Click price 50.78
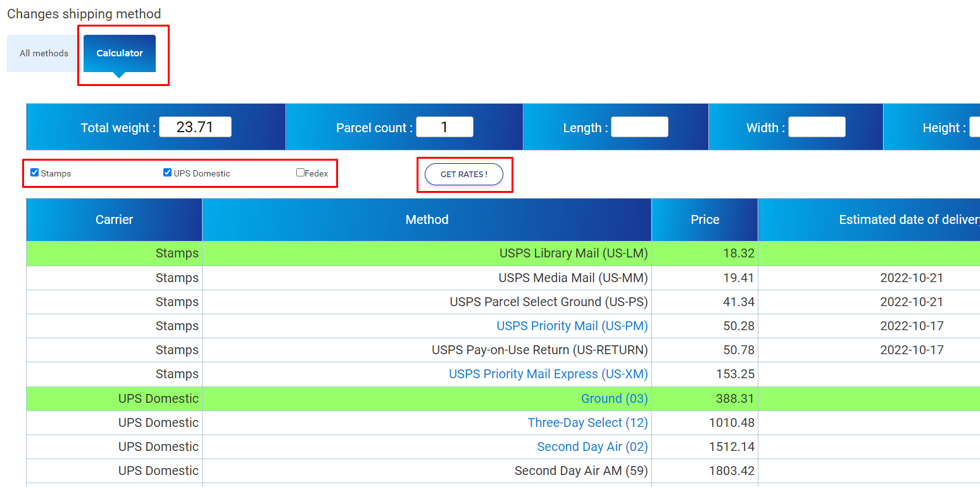The image size is (980, 487). point(739,350)
